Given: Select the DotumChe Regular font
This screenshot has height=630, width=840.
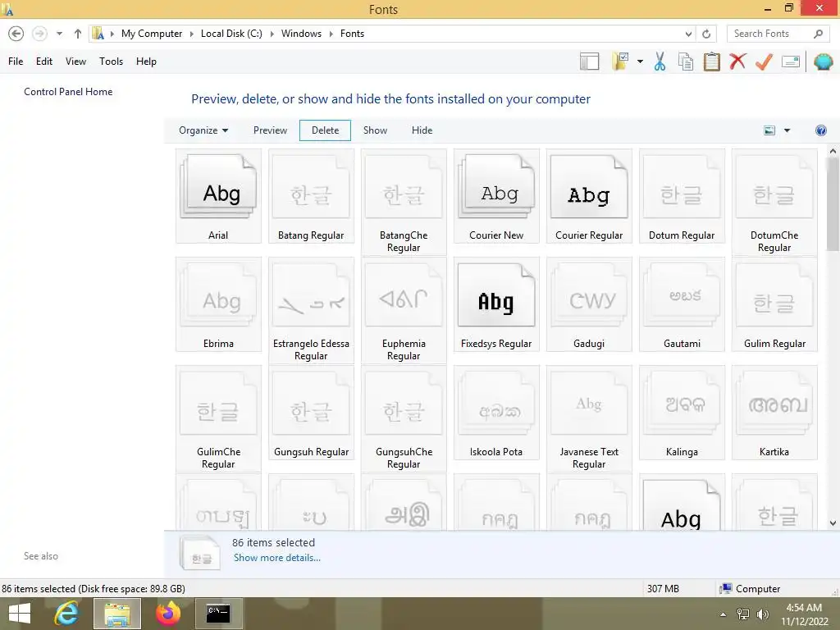Looking at the screenshot, I should pos(774,202).
